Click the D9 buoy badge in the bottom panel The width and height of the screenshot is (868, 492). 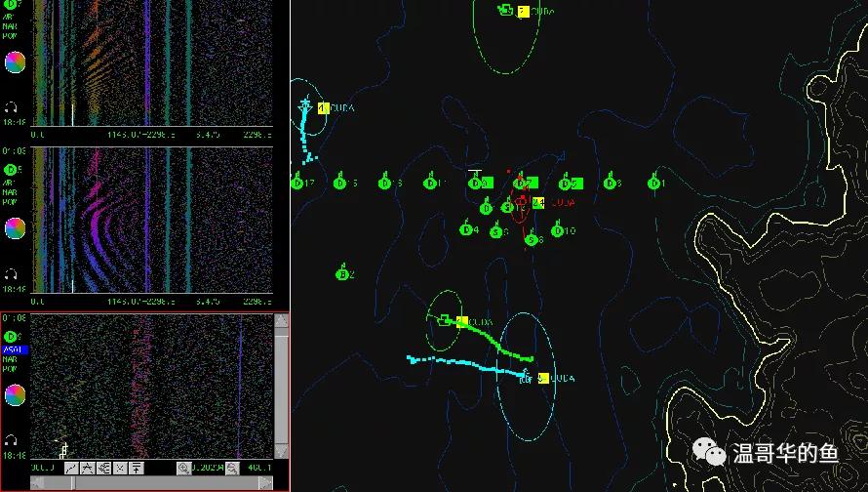click(x=11, y=337)
